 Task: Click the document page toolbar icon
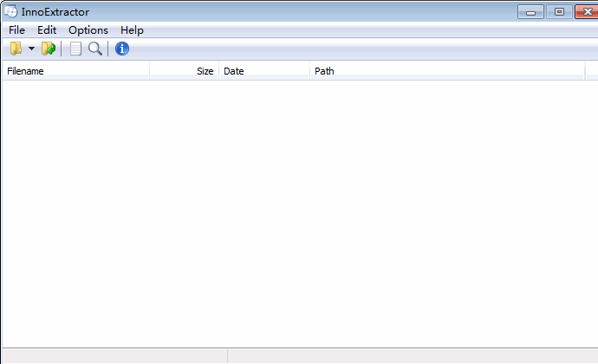point(75,49)
